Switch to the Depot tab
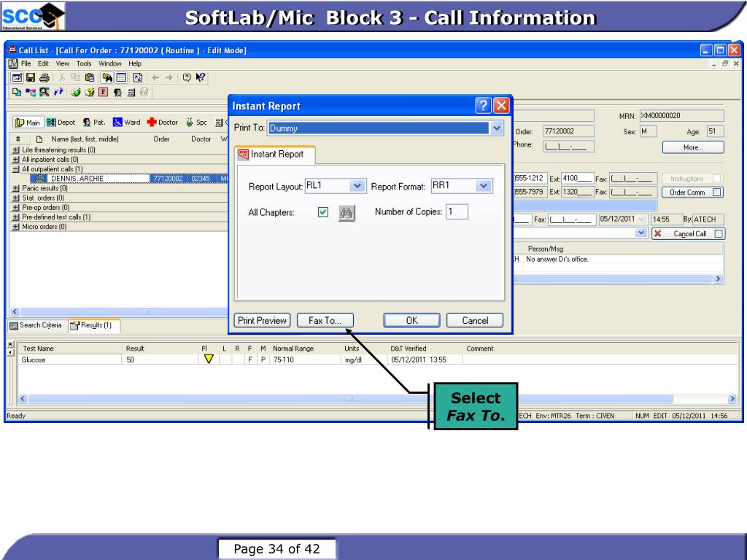 (61, 122)
